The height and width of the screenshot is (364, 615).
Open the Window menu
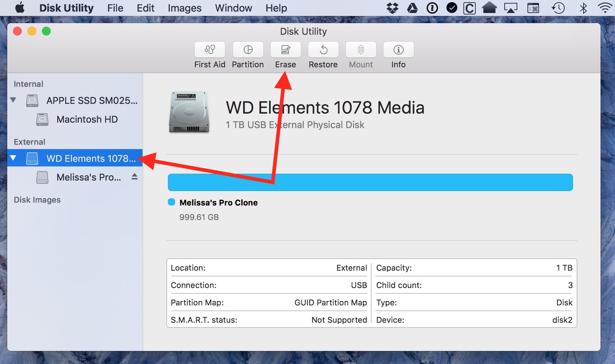click(x=234, y=8)
